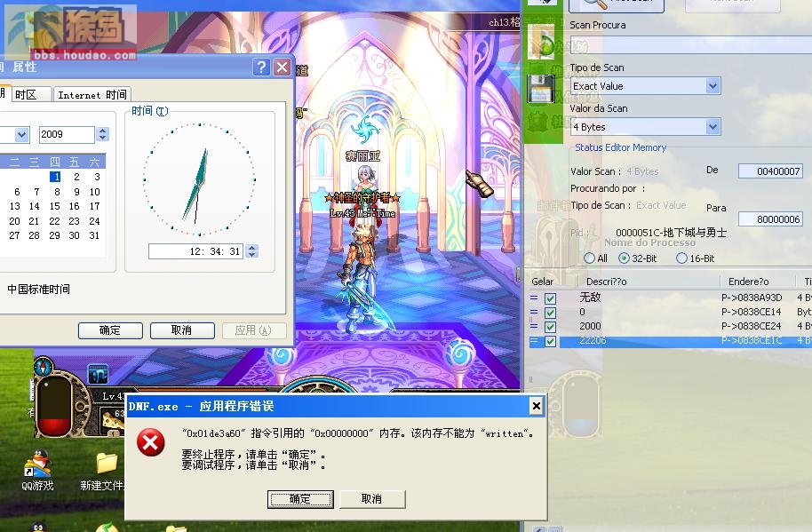This screenshot has width=812, height=532.
Task: Select the highlighted 22206 entry
Action: [593, 340]
